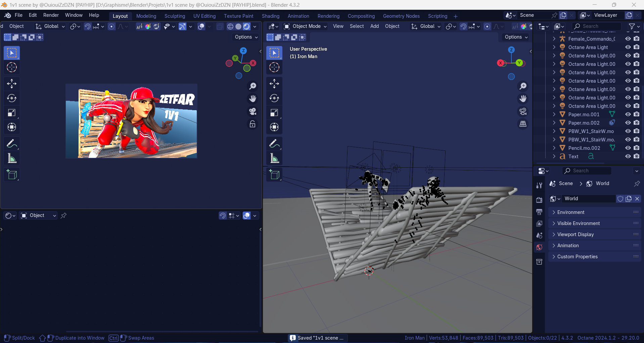Switch to orthographic grid view icon
This screenshot has width=644, height=343.
[x=523, y=124]
